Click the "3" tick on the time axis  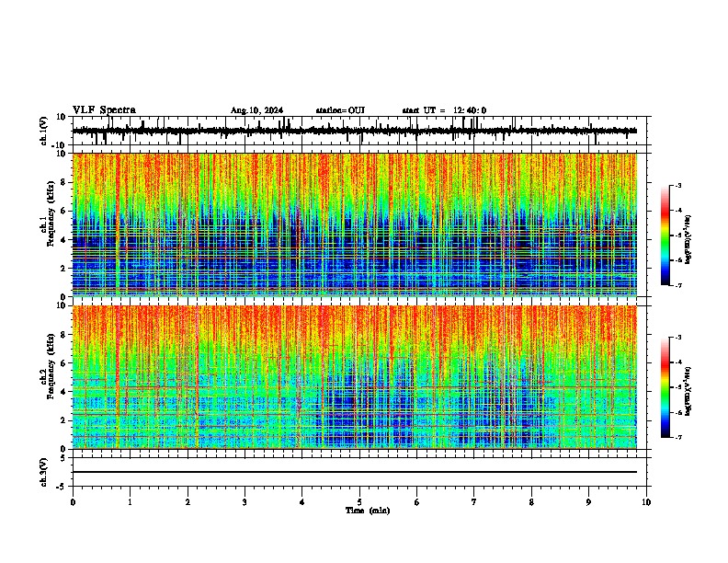coord(245,502)
